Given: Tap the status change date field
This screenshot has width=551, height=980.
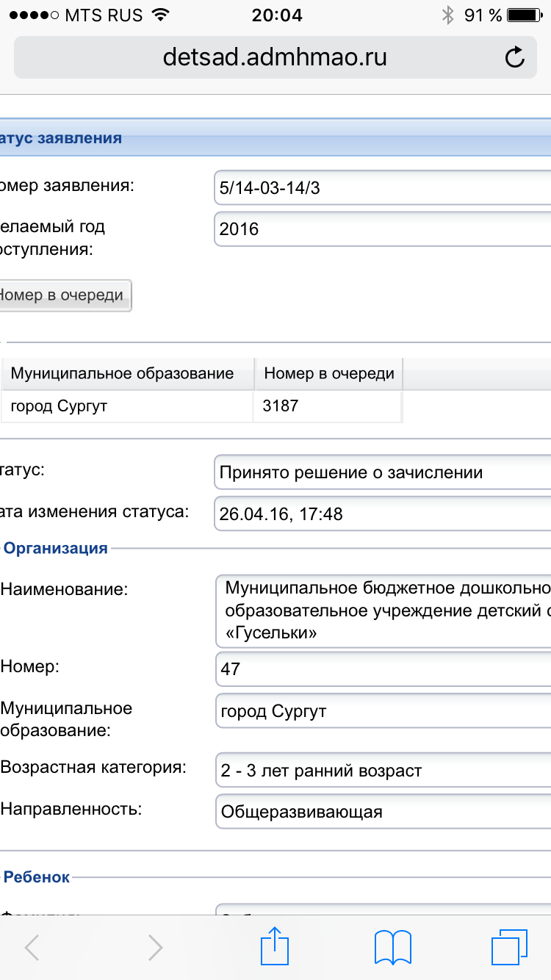Looking at the screenshot, I should click(x=382, y=514).
